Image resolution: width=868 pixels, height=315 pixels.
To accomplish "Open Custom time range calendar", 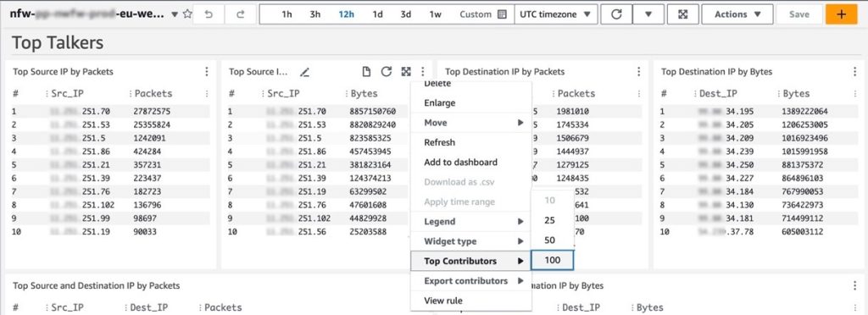I will [x=483, y=14].
